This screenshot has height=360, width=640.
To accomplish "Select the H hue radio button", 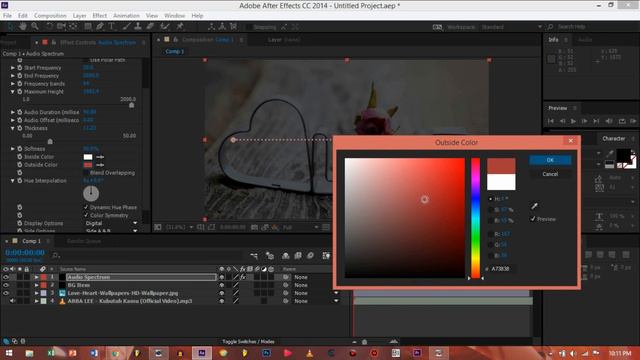I will pos(490,199).
